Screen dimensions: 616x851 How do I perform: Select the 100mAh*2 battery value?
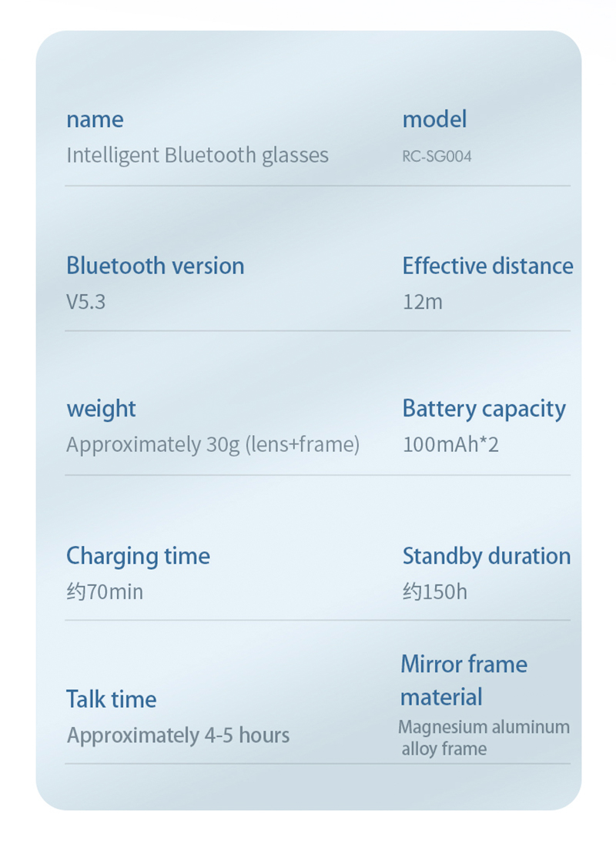click(x=450, y=444)
